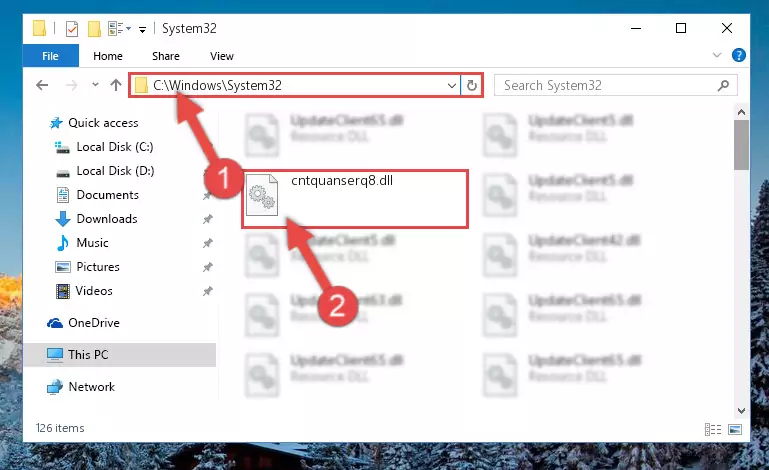769x470 pixels.
Task: Click the title bar folder icon
Action: [x=39, y=28]
